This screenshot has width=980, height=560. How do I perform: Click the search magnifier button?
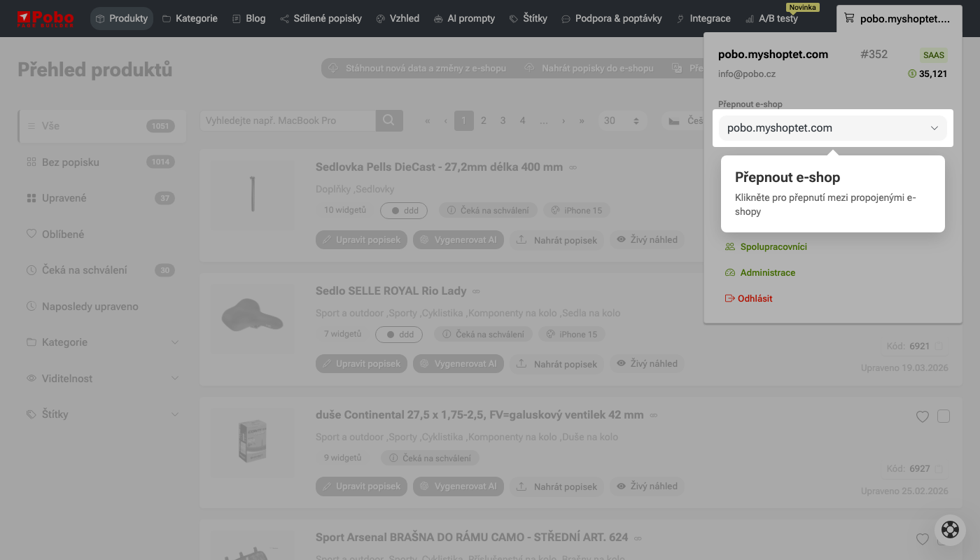tap(389, 120)
